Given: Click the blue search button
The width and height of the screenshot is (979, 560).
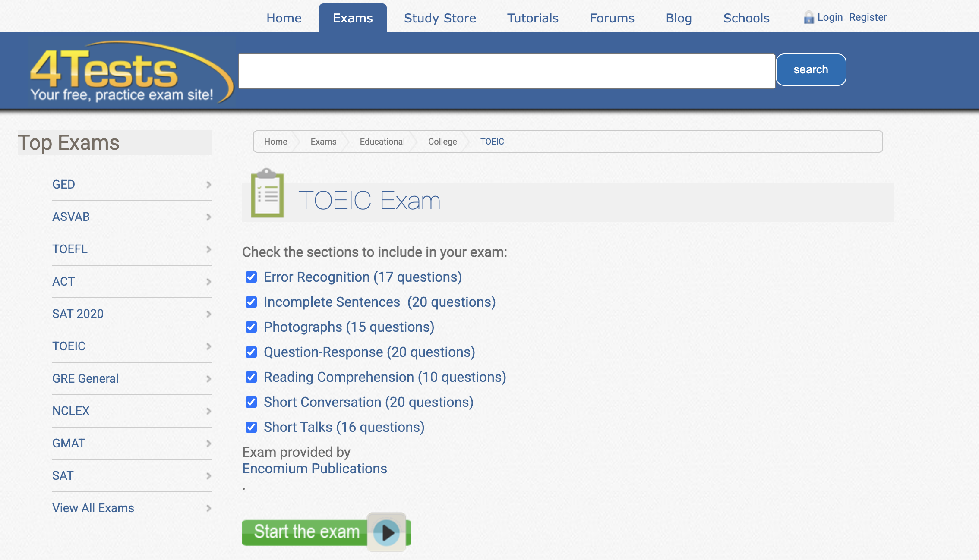Looking at the screenshot, I should pos(811,69).
